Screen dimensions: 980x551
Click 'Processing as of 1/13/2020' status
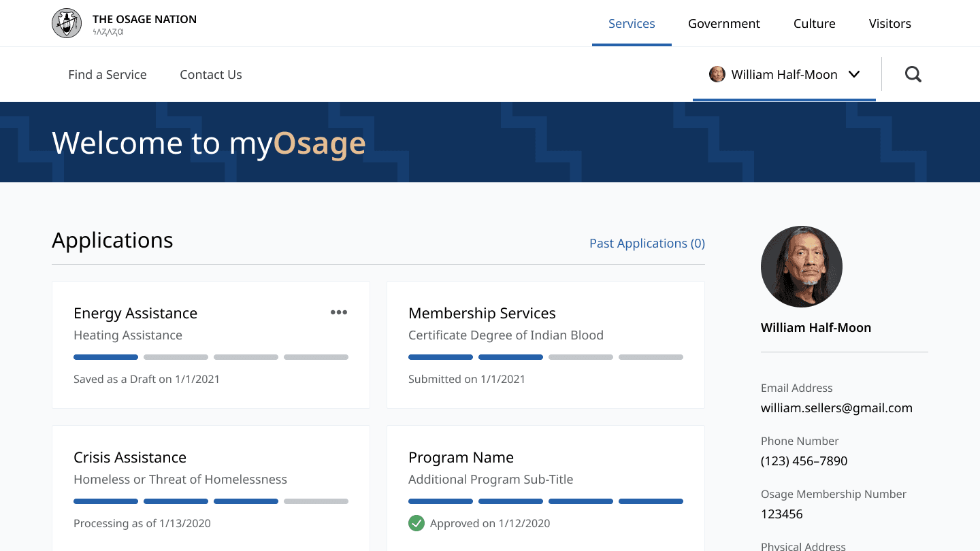(x=142, y=523)
